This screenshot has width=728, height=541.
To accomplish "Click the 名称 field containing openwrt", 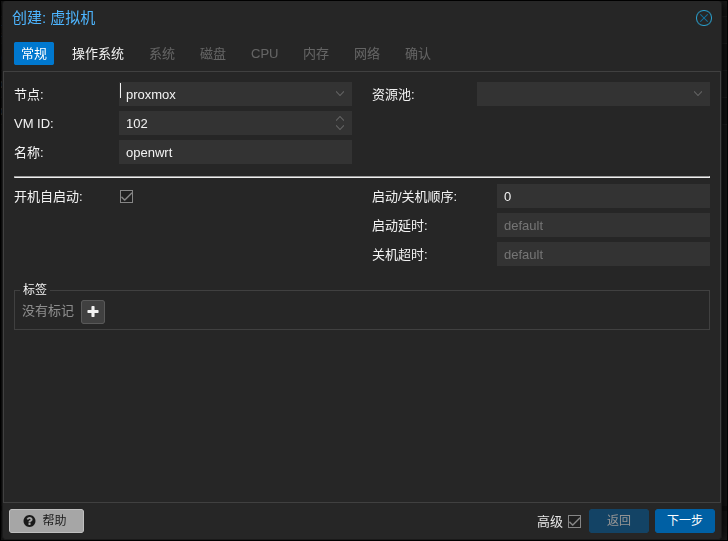I will point(235,153).
